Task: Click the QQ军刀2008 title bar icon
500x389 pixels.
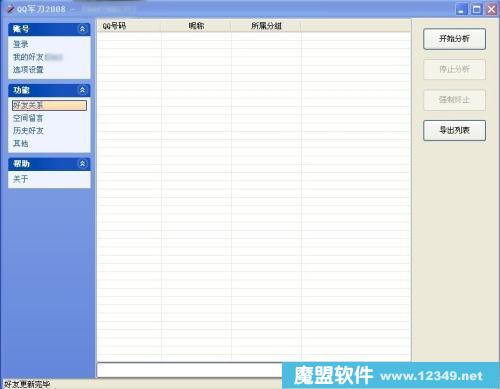Action: [x=11, y=9]
